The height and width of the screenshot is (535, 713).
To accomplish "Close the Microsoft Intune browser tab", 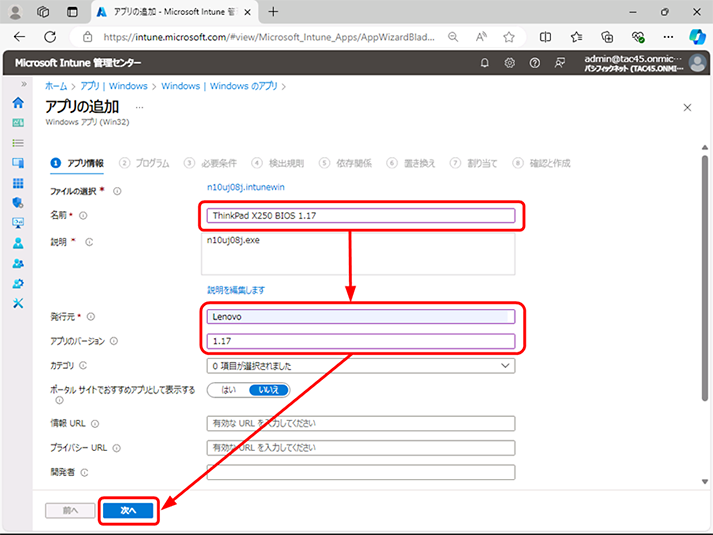I will 247,12.
